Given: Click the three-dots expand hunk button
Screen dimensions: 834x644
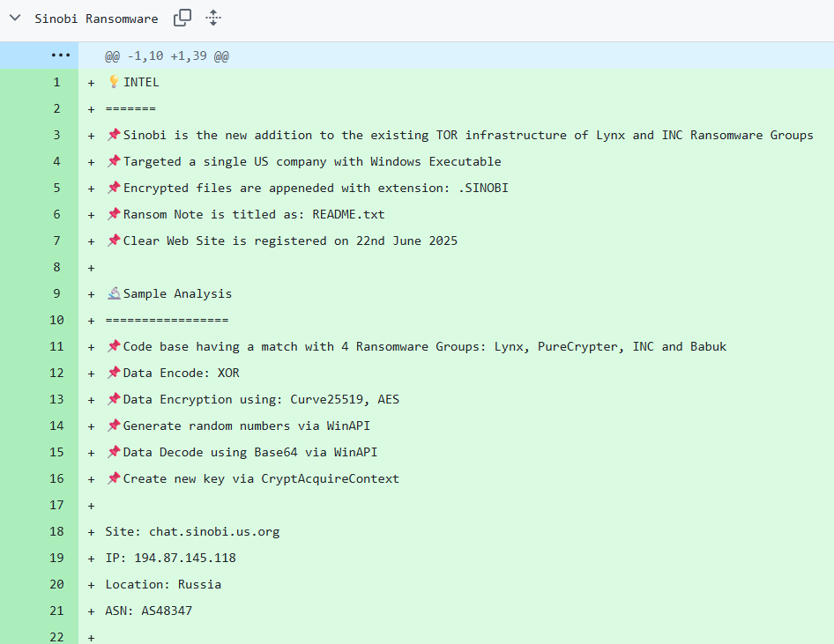Looking at the screenshot, I should [x=60, y=56].
